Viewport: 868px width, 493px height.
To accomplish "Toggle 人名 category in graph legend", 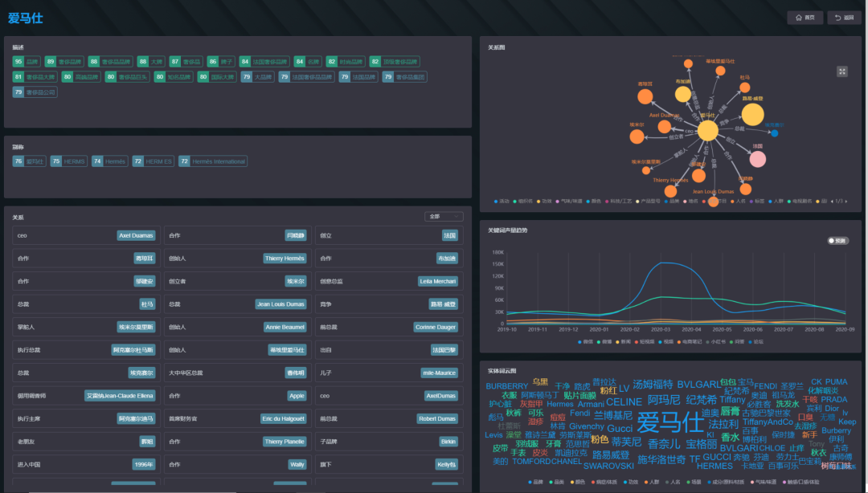I will click(x=738, y=202).
